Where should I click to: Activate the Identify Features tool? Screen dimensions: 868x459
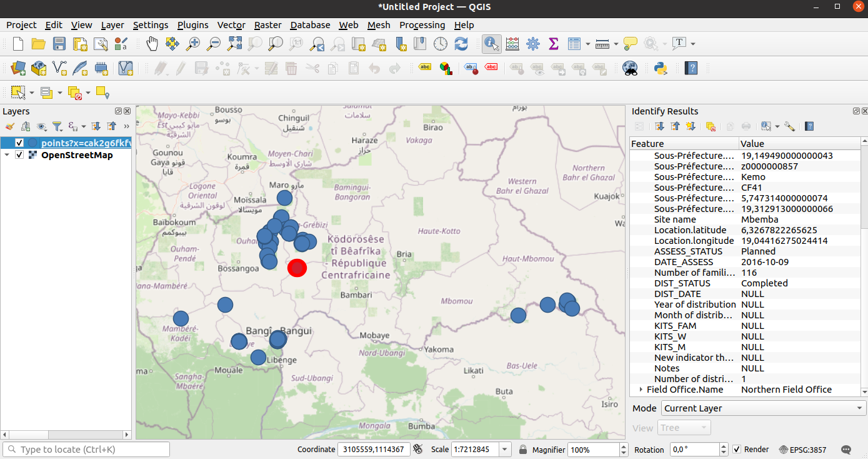point(491,44)
